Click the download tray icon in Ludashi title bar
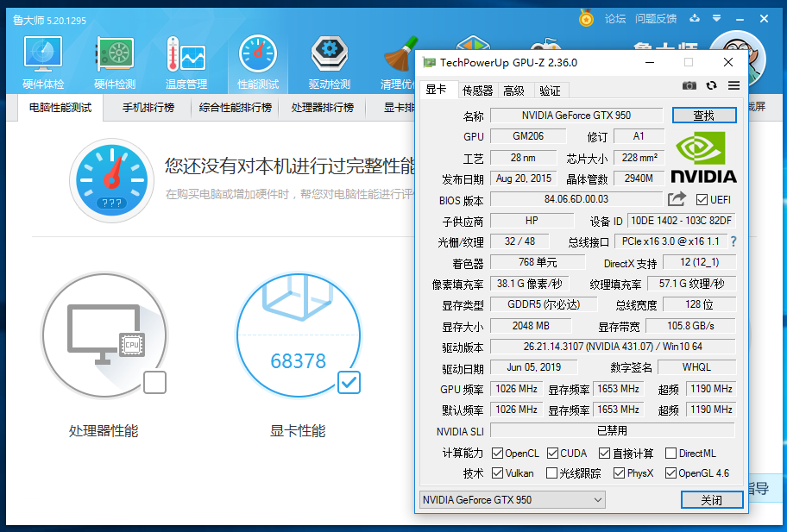Screen dimensions: 787x532 (695, 19)
